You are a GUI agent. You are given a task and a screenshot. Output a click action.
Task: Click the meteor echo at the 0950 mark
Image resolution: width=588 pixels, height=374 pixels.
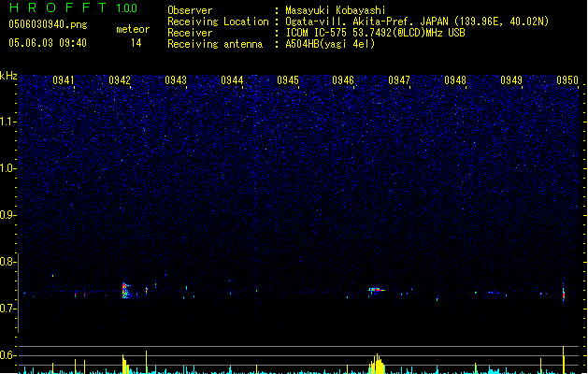click(564, 293)
